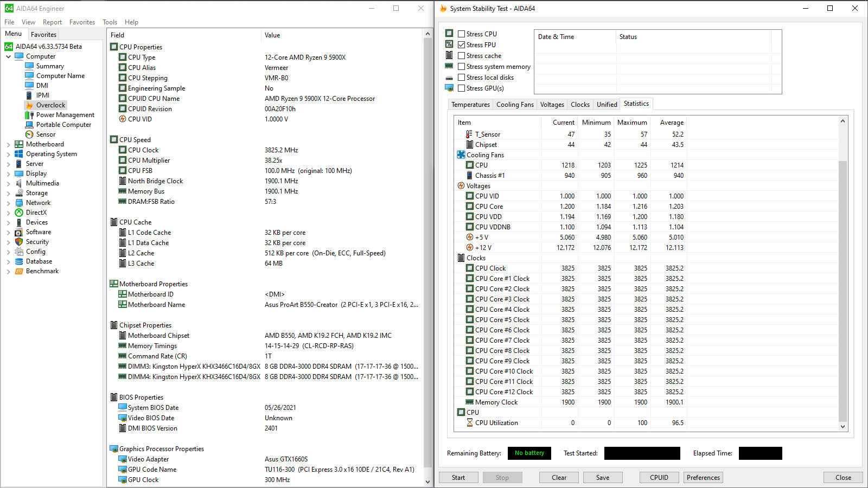Click the Statistics list vertical scrollbar thumb

(x=843, y=291)
